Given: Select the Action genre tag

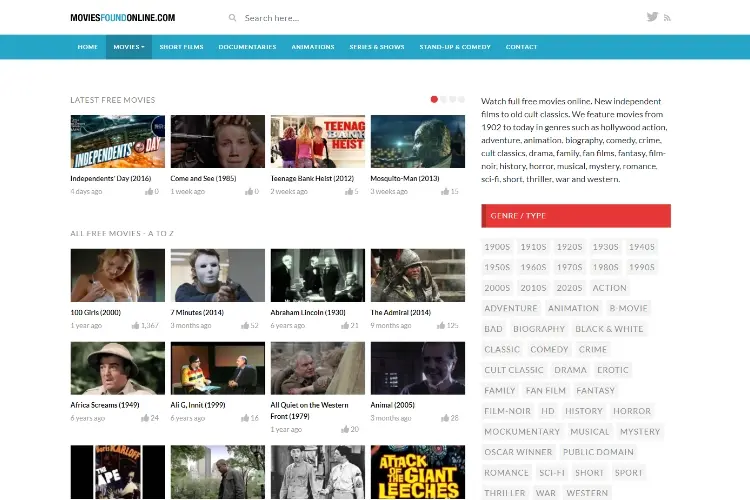Looking at the screenshot, I should (609, 288).
